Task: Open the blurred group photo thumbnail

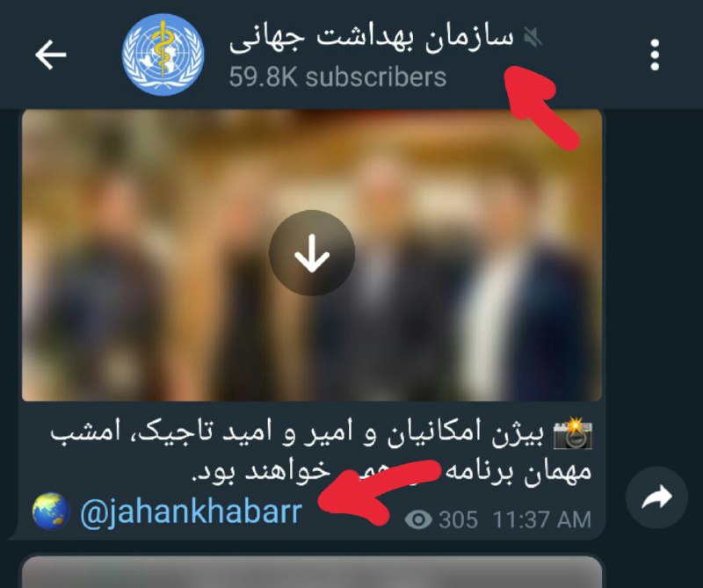Action: (312, 255)
